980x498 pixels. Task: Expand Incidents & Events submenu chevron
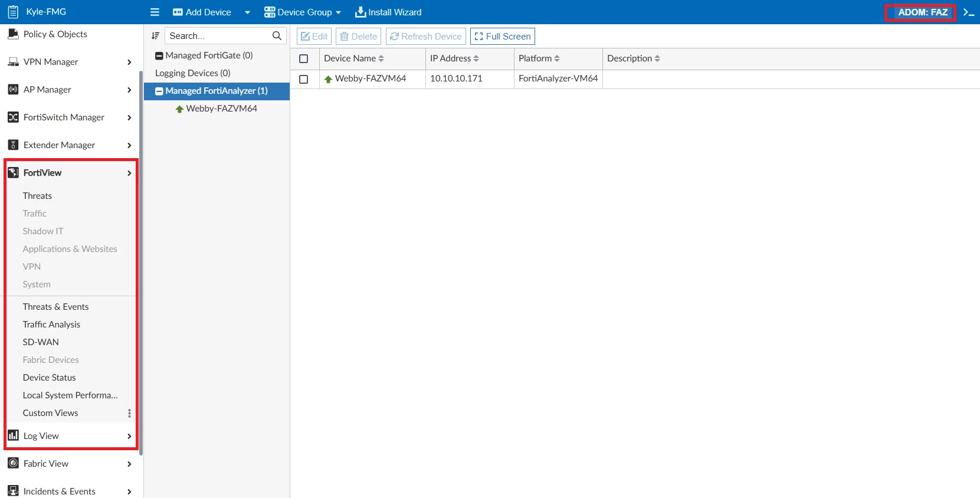pos(129,492)
